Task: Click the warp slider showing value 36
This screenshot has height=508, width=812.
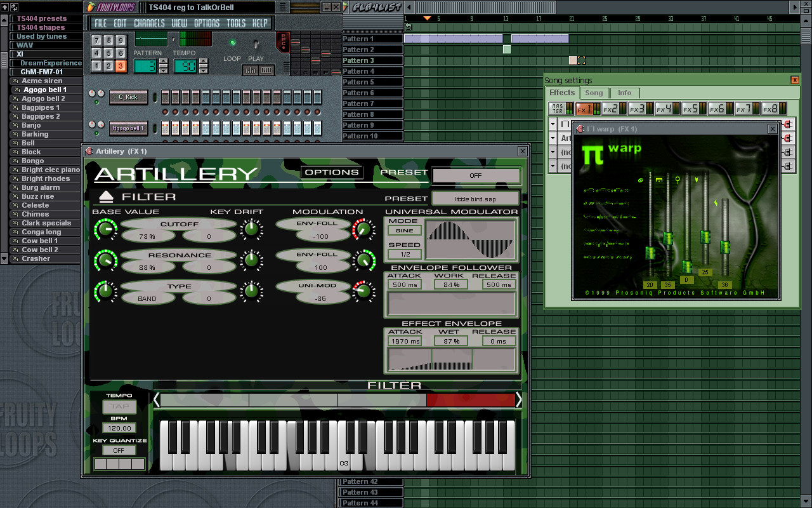Action: [x=725, y=246]
